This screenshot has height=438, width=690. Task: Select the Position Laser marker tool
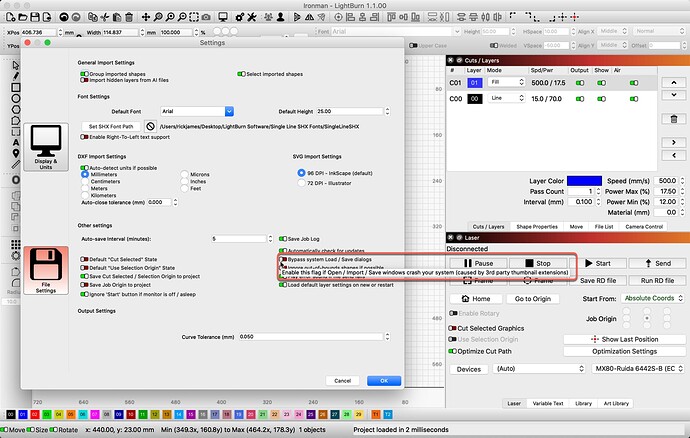(16, 153)
